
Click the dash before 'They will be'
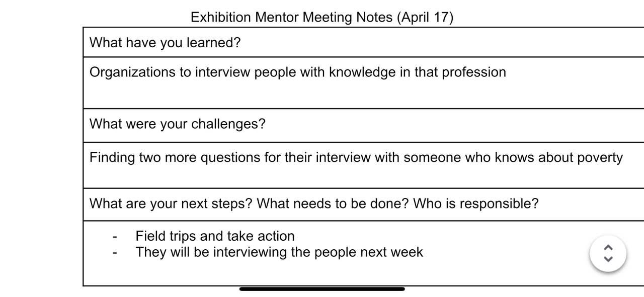coord(116,252)
